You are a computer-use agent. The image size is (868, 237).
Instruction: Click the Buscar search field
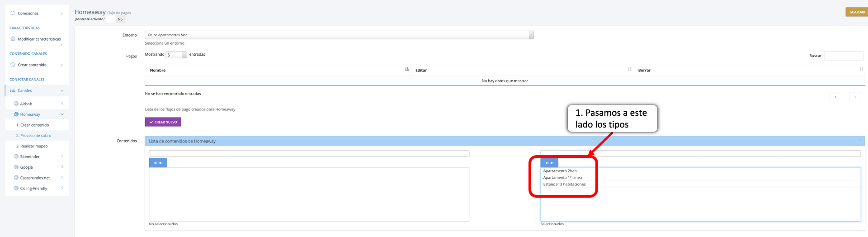tap(843, 56)
